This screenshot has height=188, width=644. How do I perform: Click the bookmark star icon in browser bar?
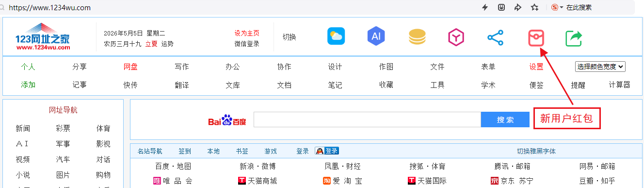click(x=534, y=7)
